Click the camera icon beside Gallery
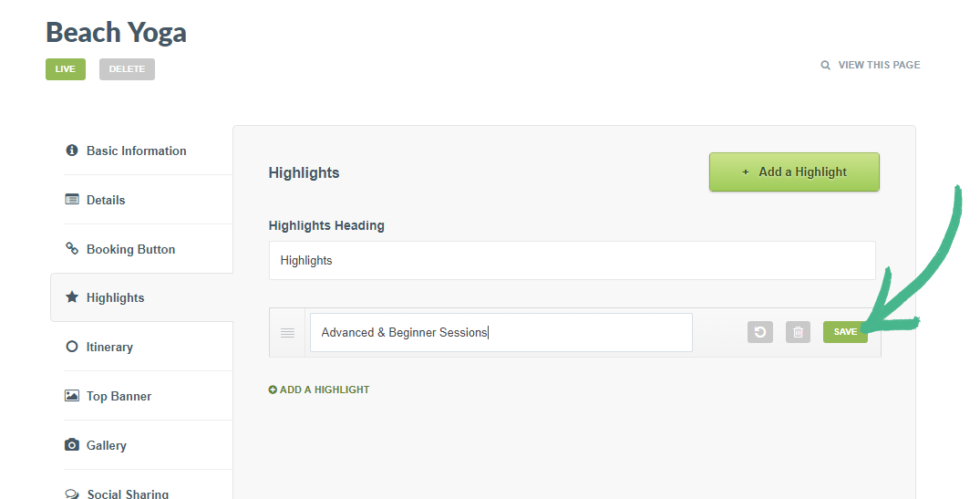Viewport: 980px width, 499px height. (72, 445)
